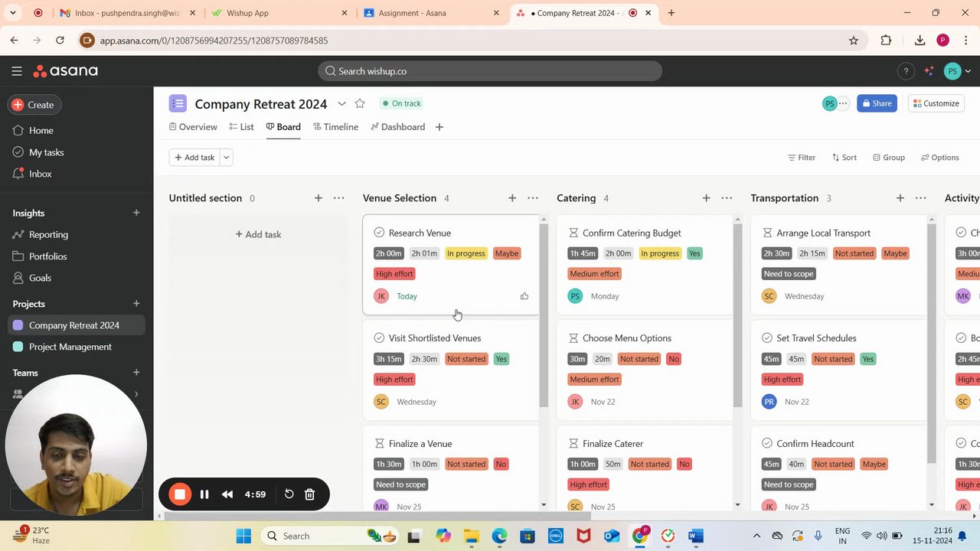Add a new team with plus icon
980x551 pixels.
tap(136, 373)
